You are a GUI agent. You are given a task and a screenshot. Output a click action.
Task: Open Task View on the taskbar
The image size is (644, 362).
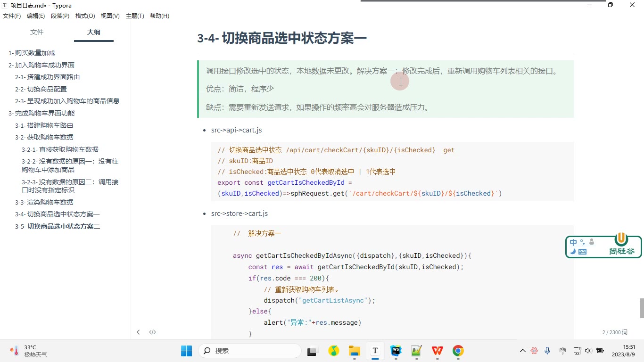(x=312, y=351)
